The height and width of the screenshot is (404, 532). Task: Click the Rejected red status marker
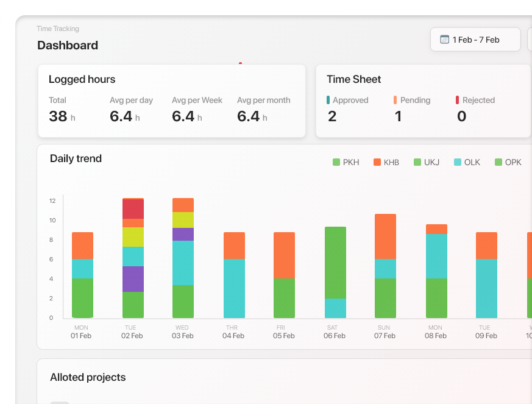pyautogui.click(x=457, y=100)
